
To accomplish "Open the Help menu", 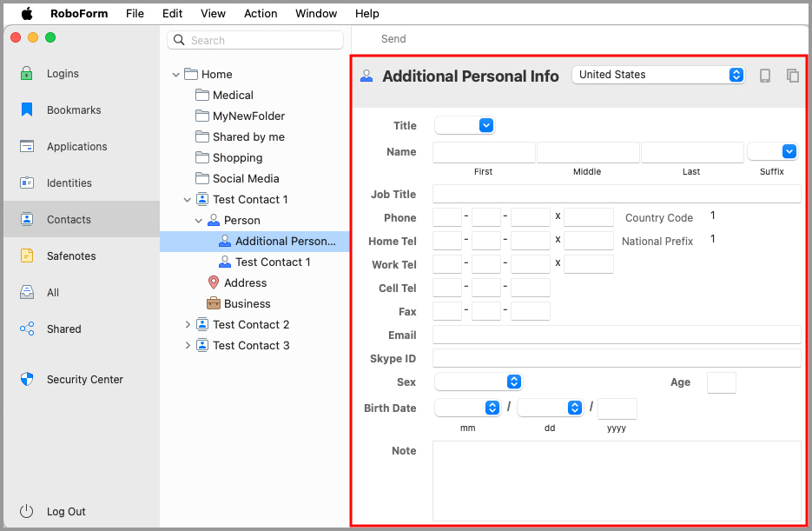I will (x=367, y=13).
